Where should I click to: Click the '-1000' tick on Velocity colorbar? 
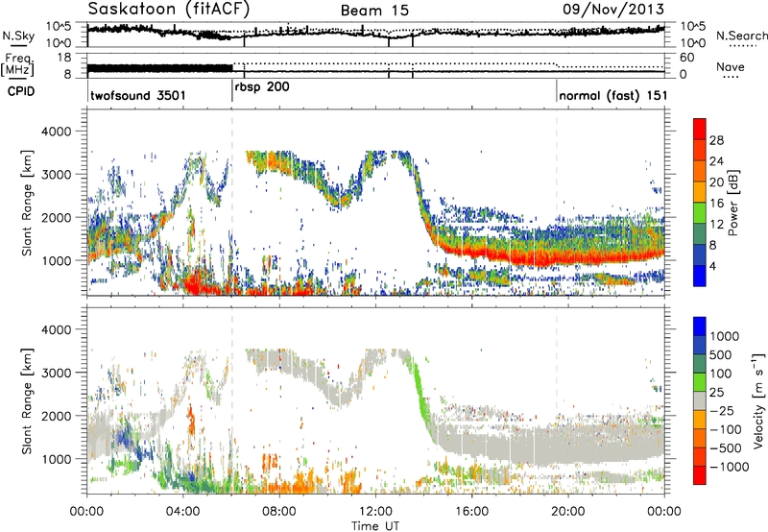click(x=729, y=467)
